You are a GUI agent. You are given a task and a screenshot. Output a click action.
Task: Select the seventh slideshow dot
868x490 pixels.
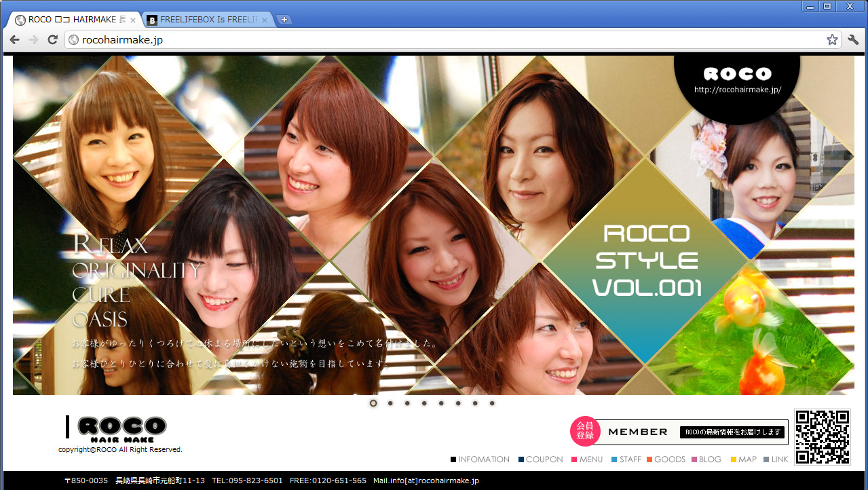point(475,403)
